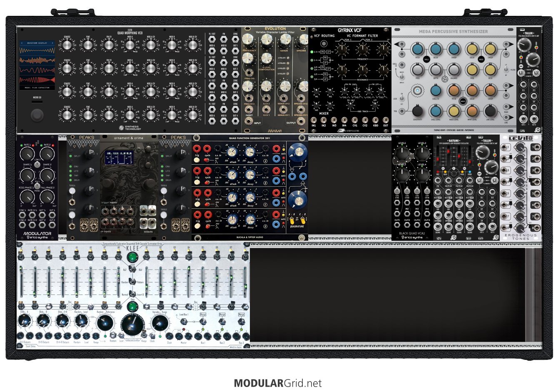
Task: Click the Rate 1 knob on Modulator
Action: coord(27,155)
